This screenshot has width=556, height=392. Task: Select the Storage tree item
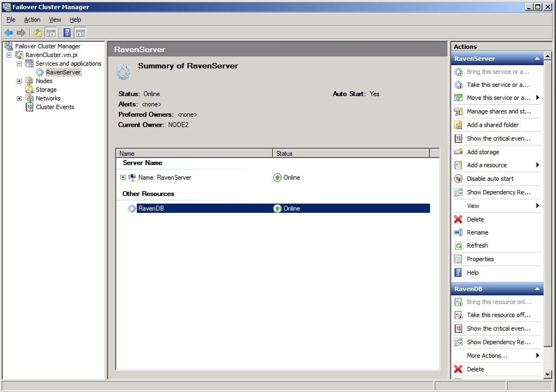[x=46, y=90]
